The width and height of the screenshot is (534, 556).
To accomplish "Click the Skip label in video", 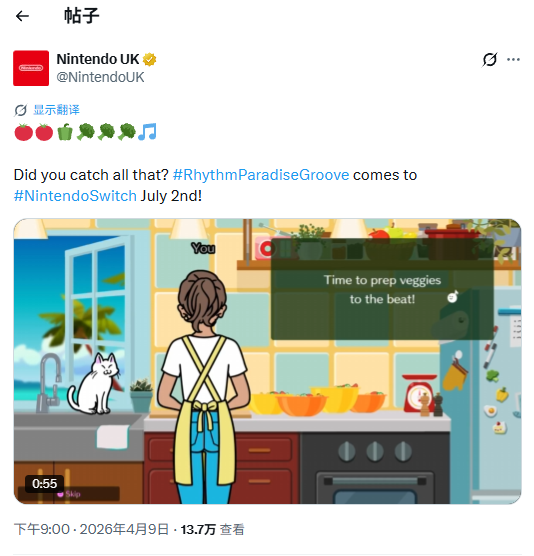I will [69, 494].
